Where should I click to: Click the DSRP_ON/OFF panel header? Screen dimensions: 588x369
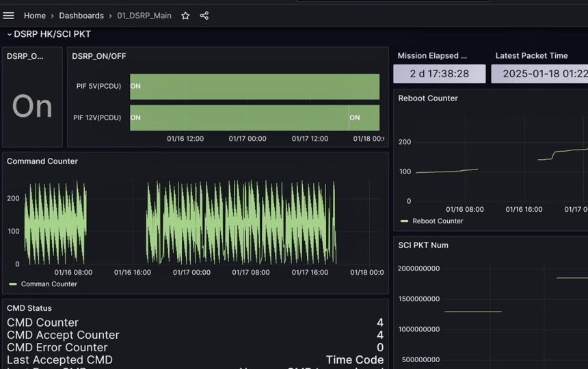99,56
